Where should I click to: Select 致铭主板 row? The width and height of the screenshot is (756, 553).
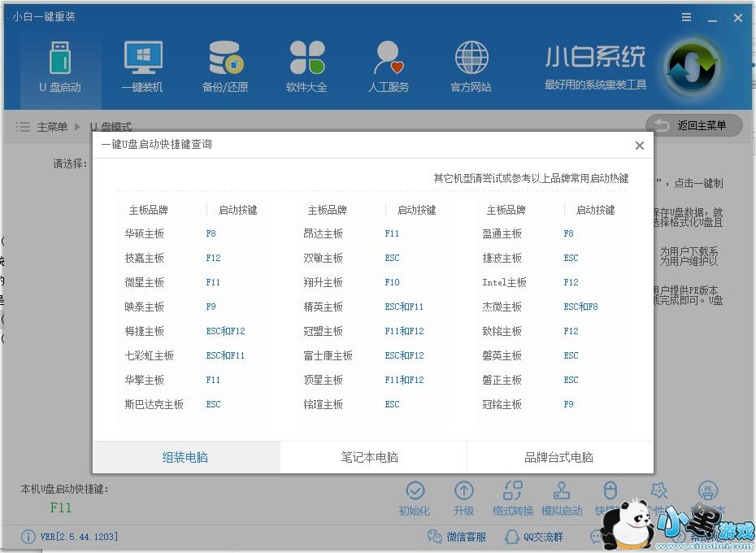pyautogui.click(x=551, y=331)
